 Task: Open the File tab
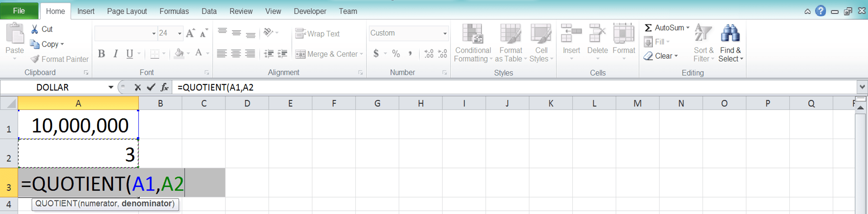coord(19,11)
